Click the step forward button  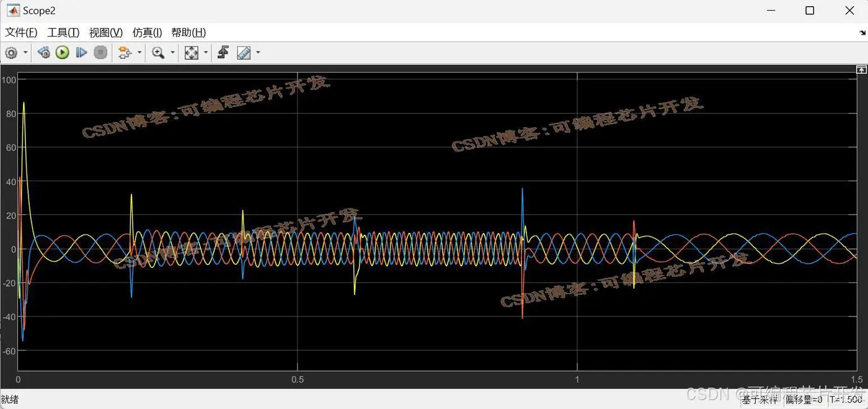pos(81,53)
